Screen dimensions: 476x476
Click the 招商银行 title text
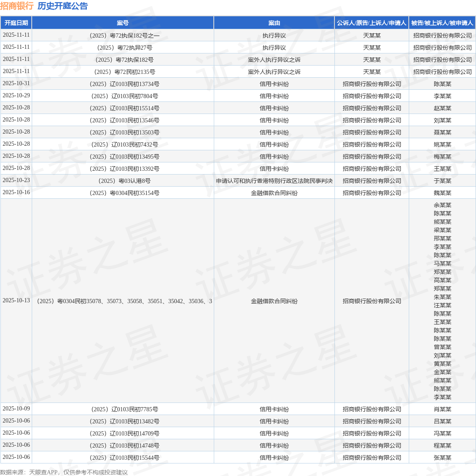[17, 6]
